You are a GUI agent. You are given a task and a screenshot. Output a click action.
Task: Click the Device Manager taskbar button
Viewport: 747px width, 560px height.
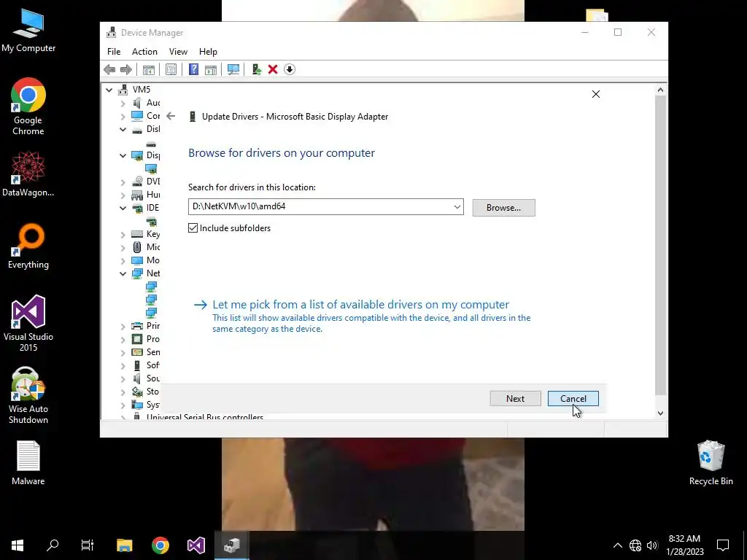[232, 545]
